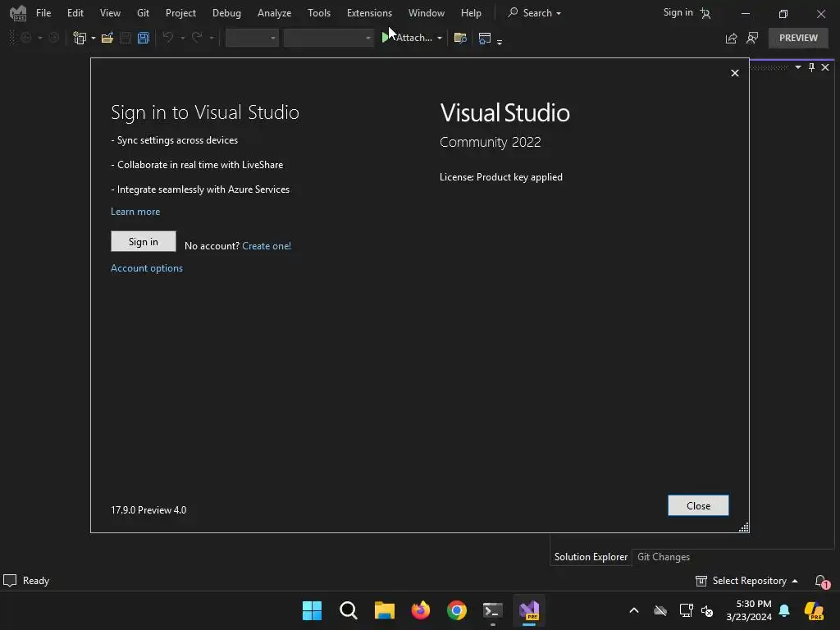This screenshot has height=630, width=840.
Task: Open the File menu
Action: click(x=43, y=13)
